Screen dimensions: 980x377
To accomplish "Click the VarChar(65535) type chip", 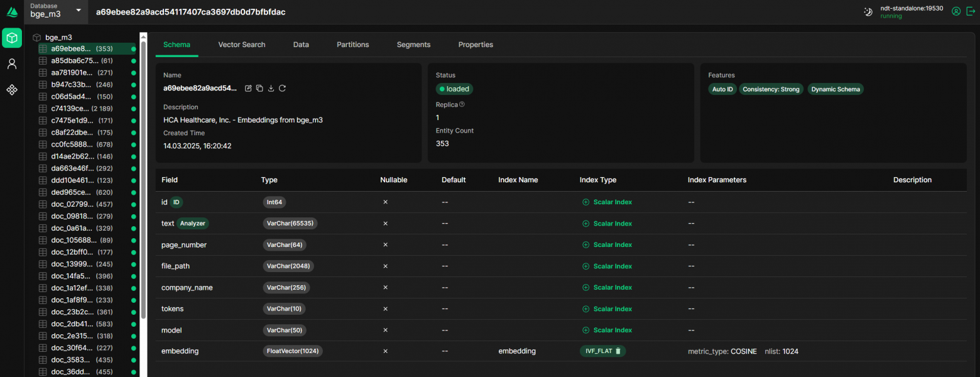I will click(x=290, y=223).
